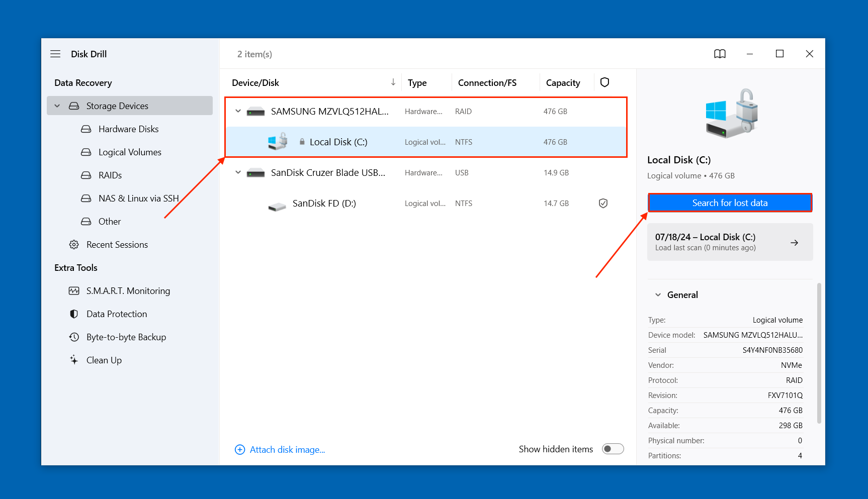Open Byte-to-byte Backup tool
The width and height of the screenshot is (868, 499).
click(126, 337)
